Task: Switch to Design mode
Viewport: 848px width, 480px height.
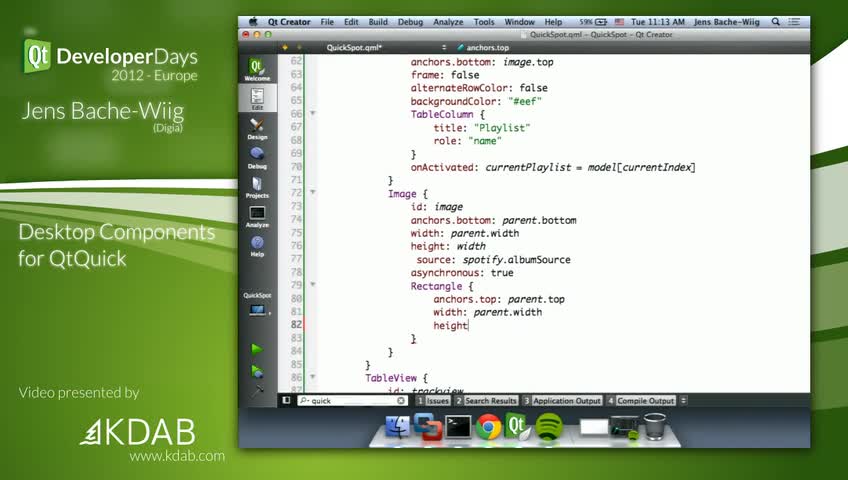Action: tap(257, 129)
